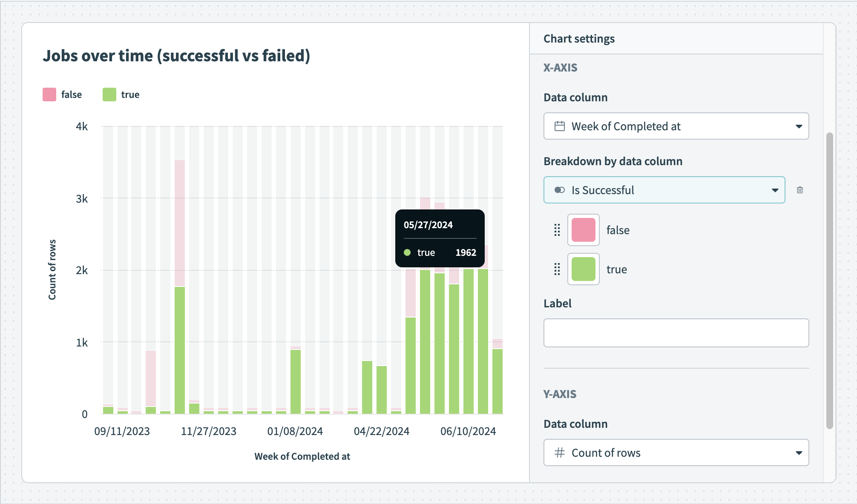
Task: Click the drag handle icon for 'true' row
Action: point(558,269)
